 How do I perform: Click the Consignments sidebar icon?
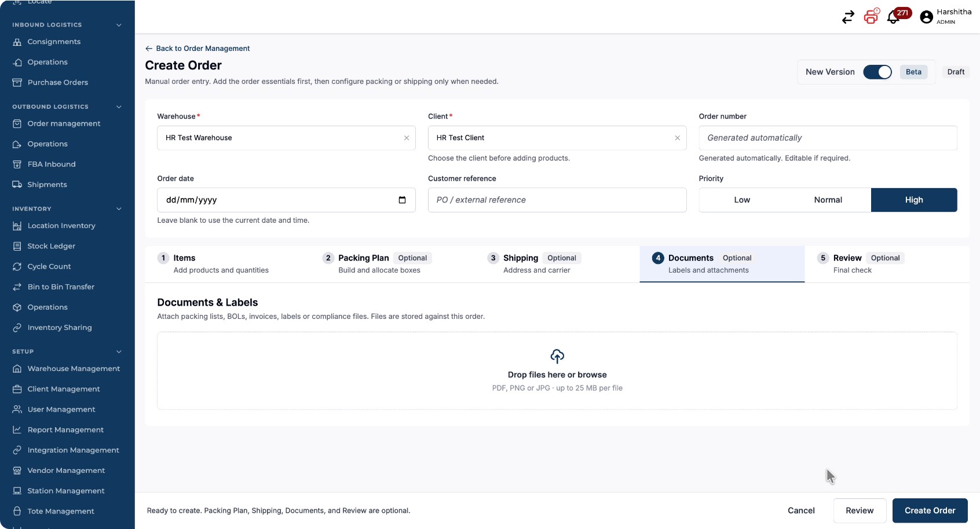pyautogui.click(x=17, y=42)
